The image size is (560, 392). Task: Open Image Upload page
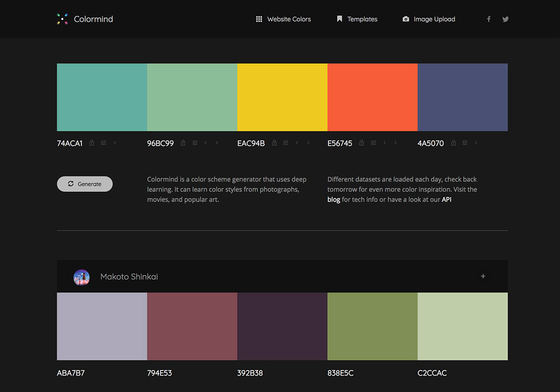tap(429, 19)
